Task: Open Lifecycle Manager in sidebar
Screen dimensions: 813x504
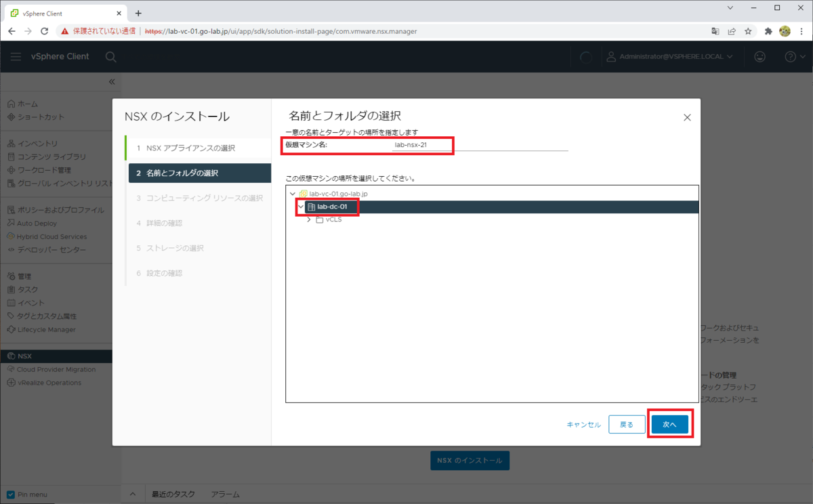Action: (41, 330)
